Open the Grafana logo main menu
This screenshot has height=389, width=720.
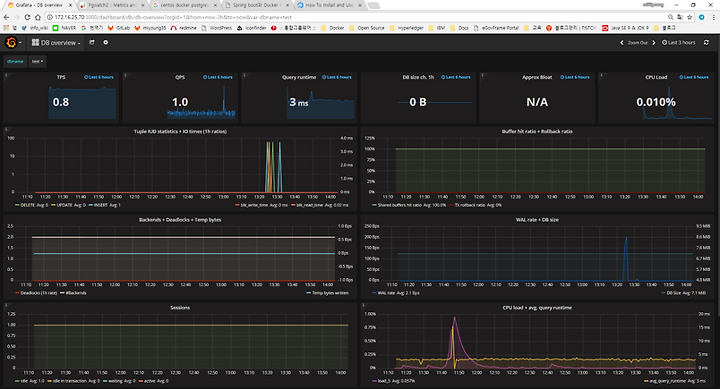point(11,43)
